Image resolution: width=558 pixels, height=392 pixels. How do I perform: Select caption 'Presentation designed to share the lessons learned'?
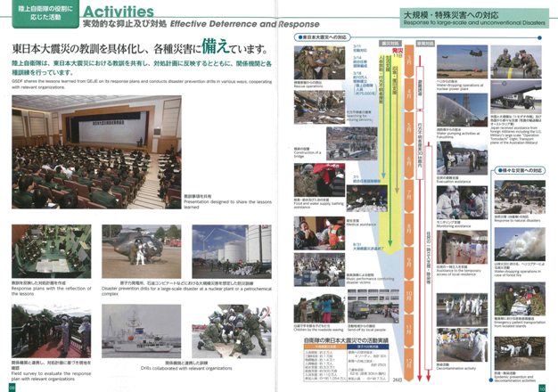click(228, 204)
